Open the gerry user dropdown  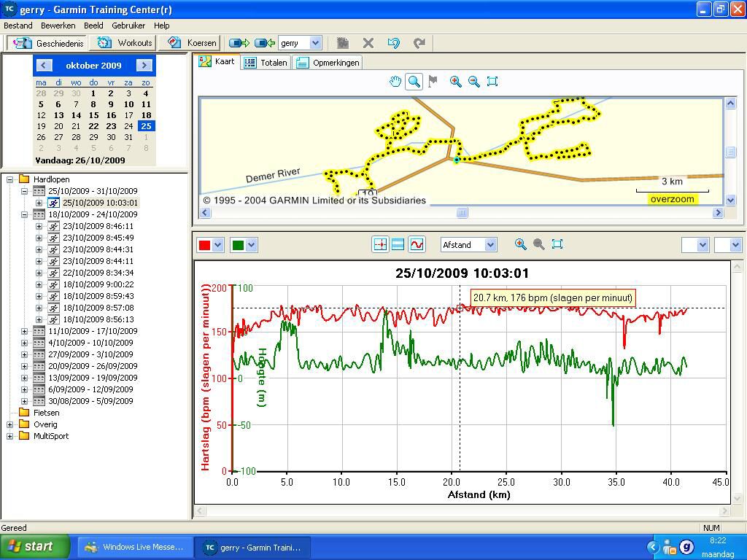point(315,43)
